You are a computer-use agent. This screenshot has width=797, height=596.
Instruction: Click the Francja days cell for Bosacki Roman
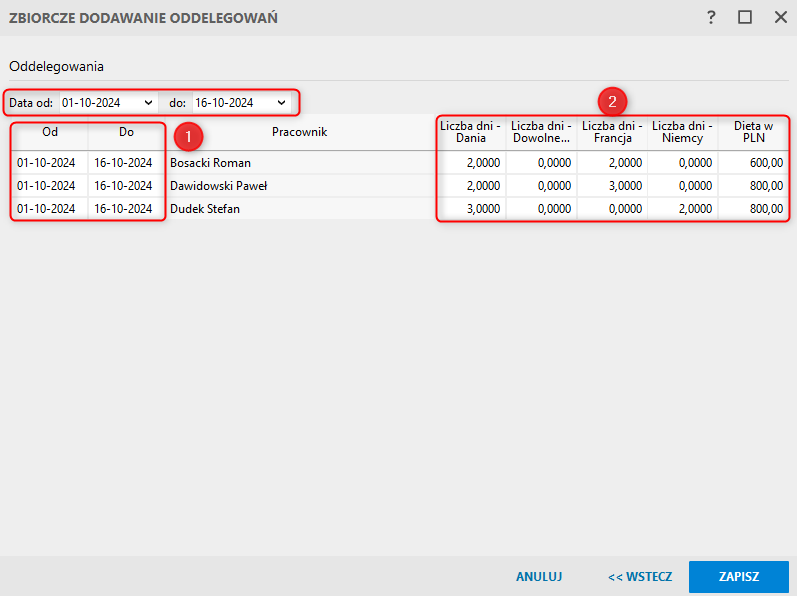tap(612, 163)
